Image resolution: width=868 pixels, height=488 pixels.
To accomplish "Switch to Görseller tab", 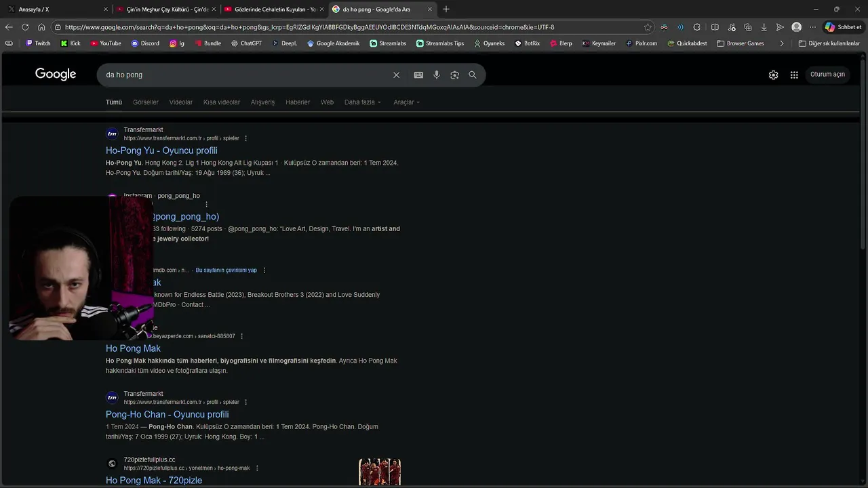I will pos(146,102).
